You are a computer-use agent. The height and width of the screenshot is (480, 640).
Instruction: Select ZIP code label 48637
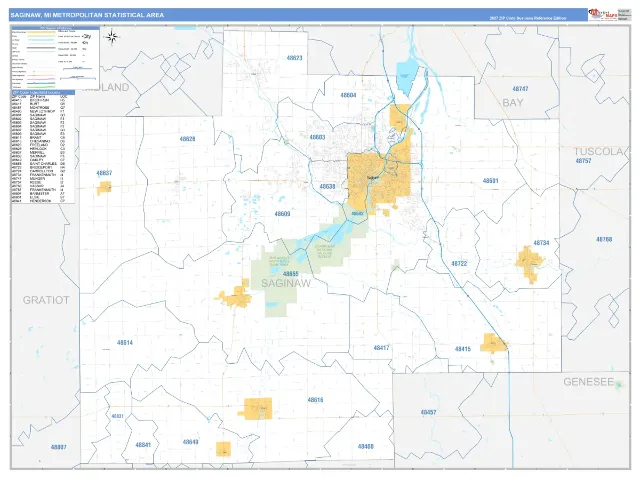(104, 173)
